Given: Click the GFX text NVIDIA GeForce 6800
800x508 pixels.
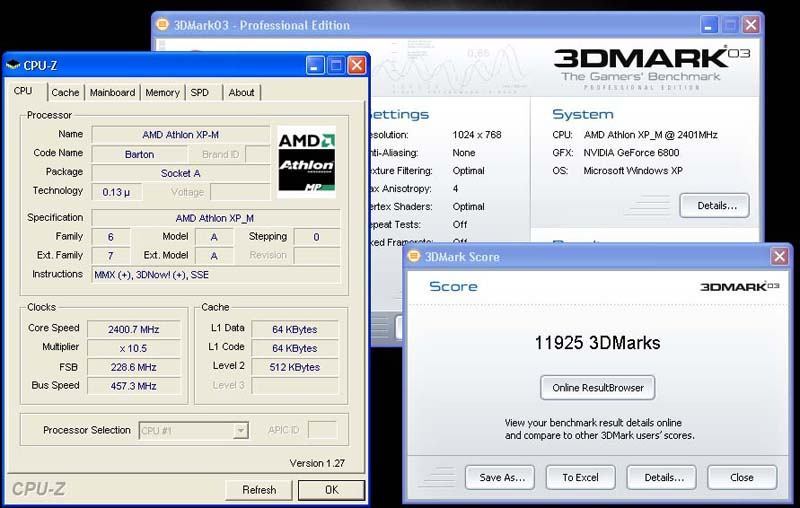Looking at the screenshot, I should click(x=631, y=153).
